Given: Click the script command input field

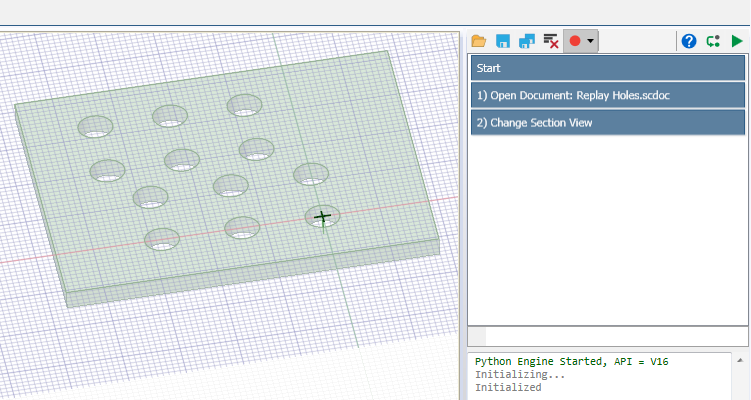Looking at the screenshot, I should (x=617, y=336).
